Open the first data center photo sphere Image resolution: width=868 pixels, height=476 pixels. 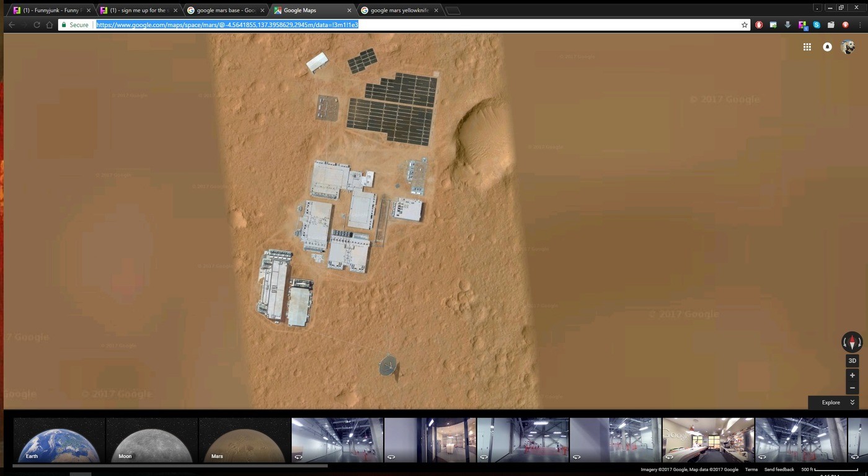[337, 440]
